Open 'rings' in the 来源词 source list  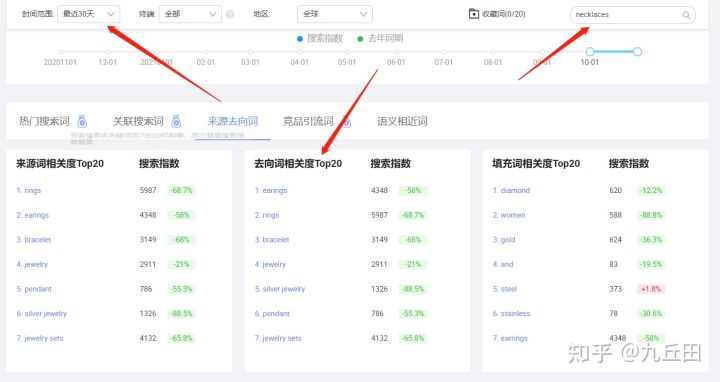click(x=29, y=190)
